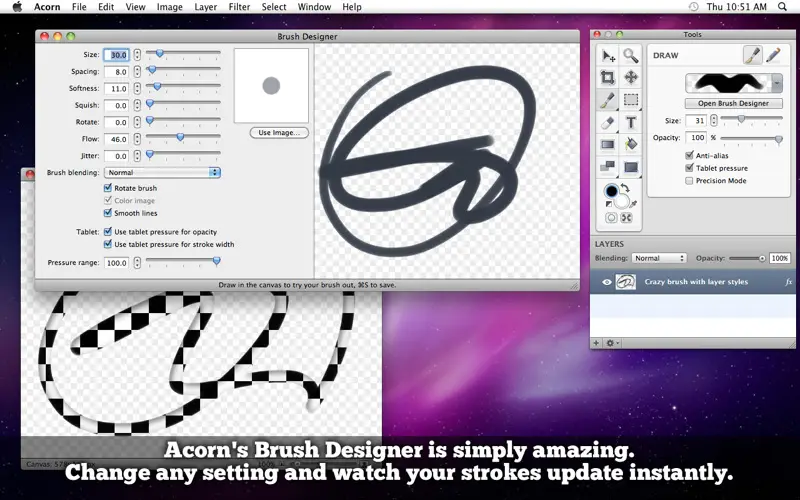Viewport: 800px width, 500px height.
Task: Select the overlapping rectangles clone tool
Action: (608, 167)
